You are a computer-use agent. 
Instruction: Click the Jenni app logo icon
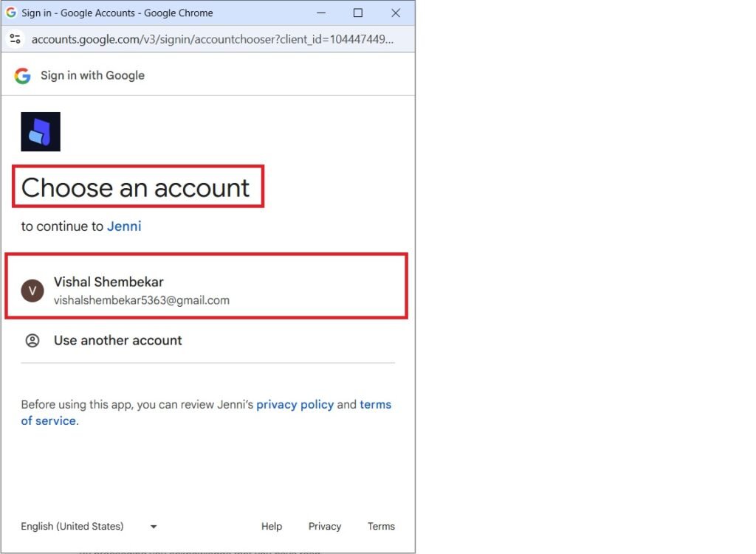(x=41, y=130)
